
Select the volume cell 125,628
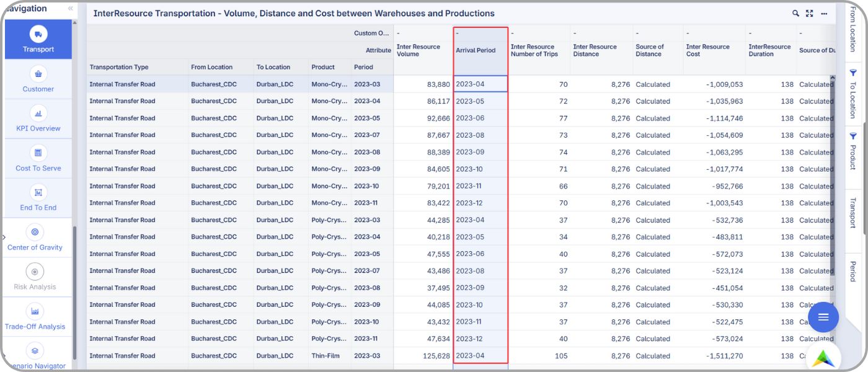tap(423, 356)
